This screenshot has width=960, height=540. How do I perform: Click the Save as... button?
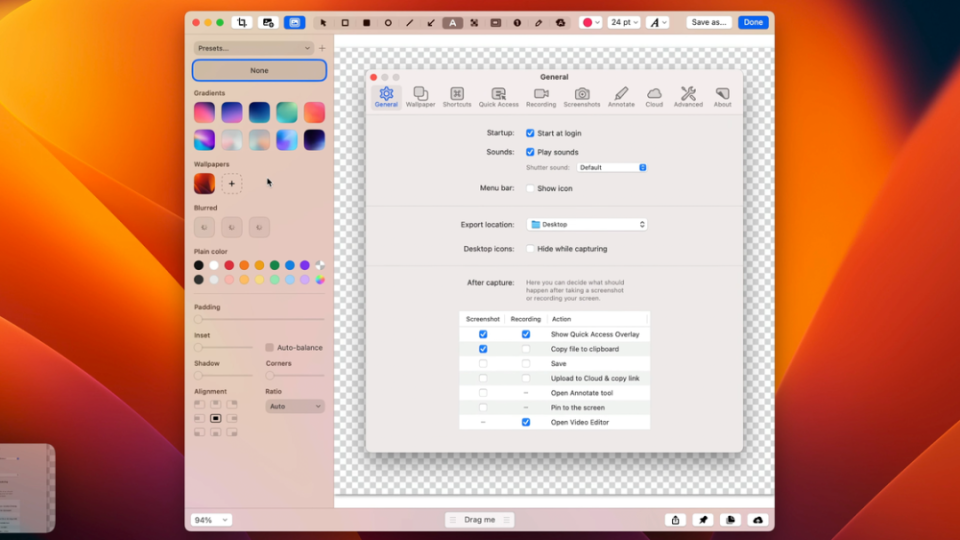point(708,22)
